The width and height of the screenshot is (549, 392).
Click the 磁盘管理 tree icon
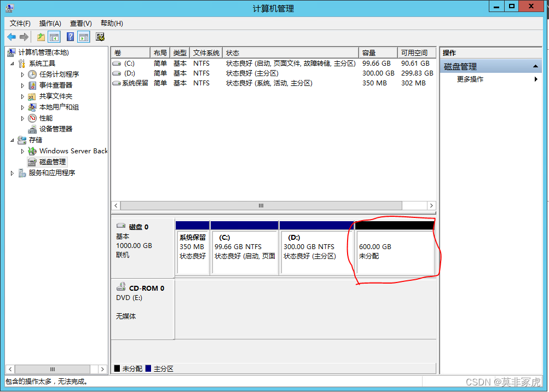coord(32,162)
